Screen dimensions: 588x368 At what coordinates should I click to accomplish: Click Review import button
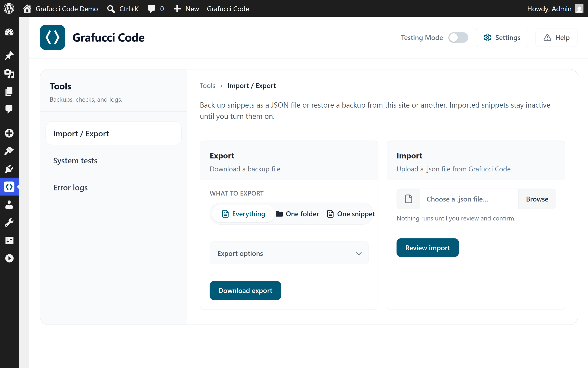(427, 247)
